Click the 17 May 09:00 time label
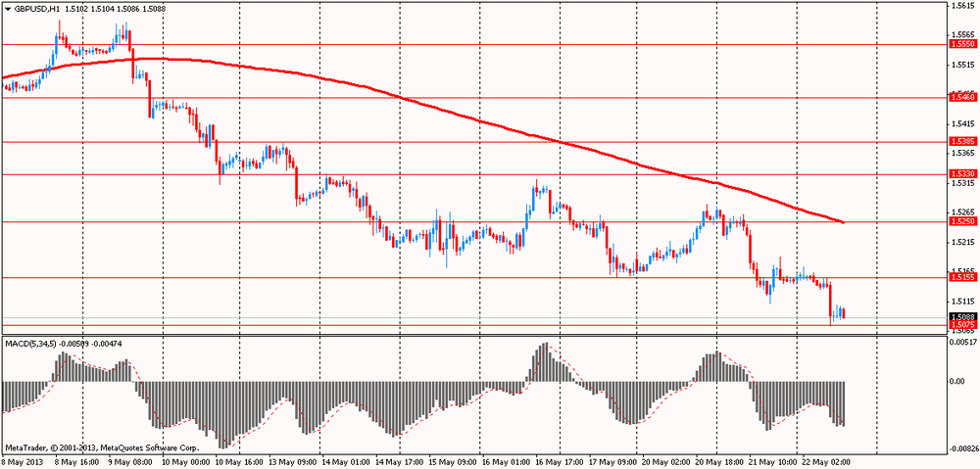Screen dimensions: 980x469 tap(613, 462)
